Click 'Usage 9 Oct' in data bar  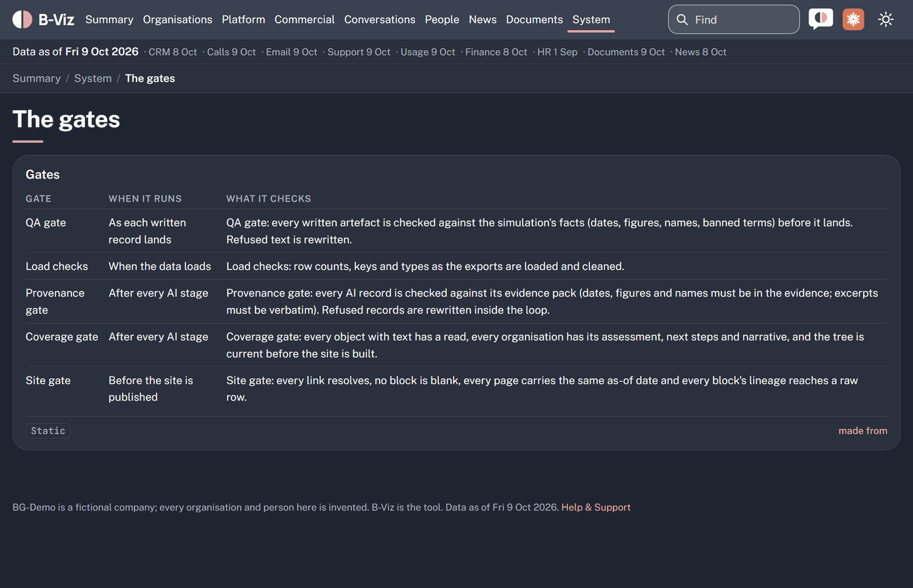tap(428, 52)
